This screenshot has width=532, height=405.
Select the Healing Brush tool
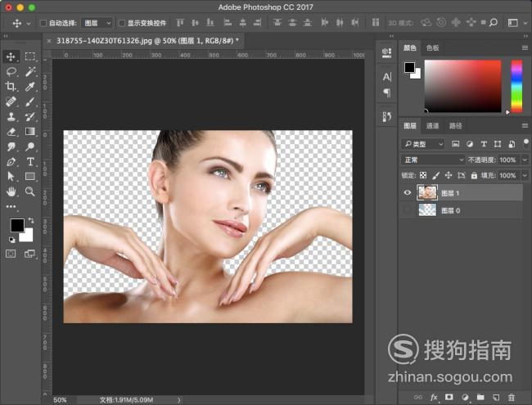coord(11,101)
